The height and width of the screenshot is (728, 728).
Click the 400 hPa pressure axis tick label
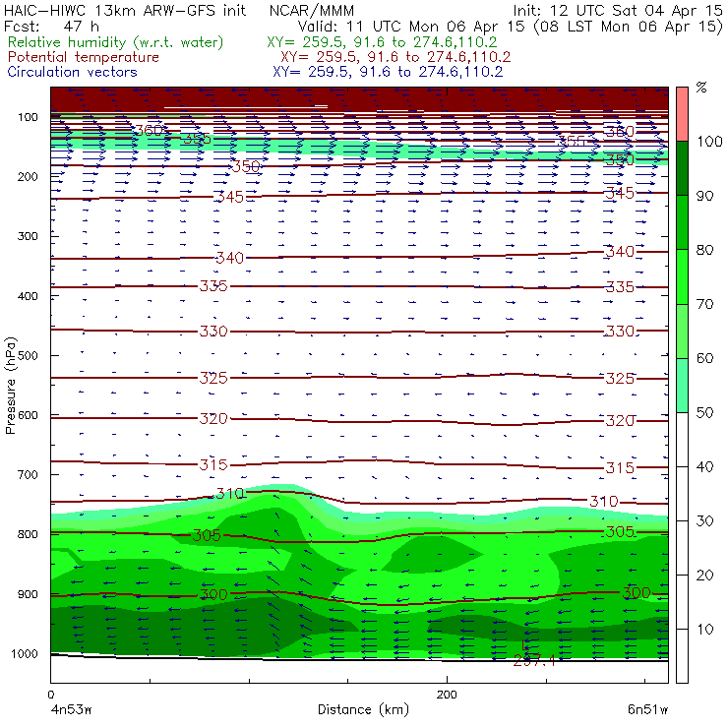click(x=28, y=296)
